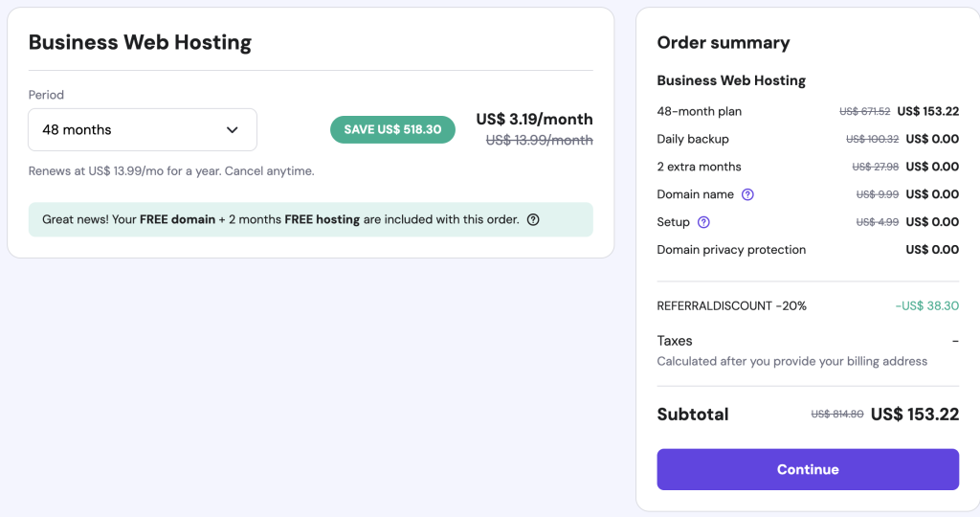This screenshot has height=517, width=980.
Task: Open the Period dropdown showing 48 months
Action: click(143, 130)
